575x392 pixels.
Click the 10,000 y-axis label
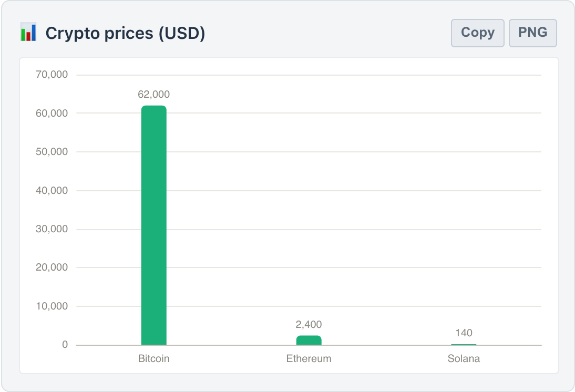pyautogui.click(x=52, y=306)
